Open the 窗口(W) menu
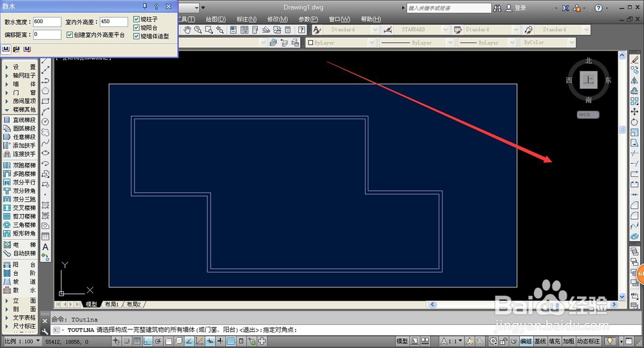Image resolution: width=644 pixels, height=348 pixels. point(339,19)
